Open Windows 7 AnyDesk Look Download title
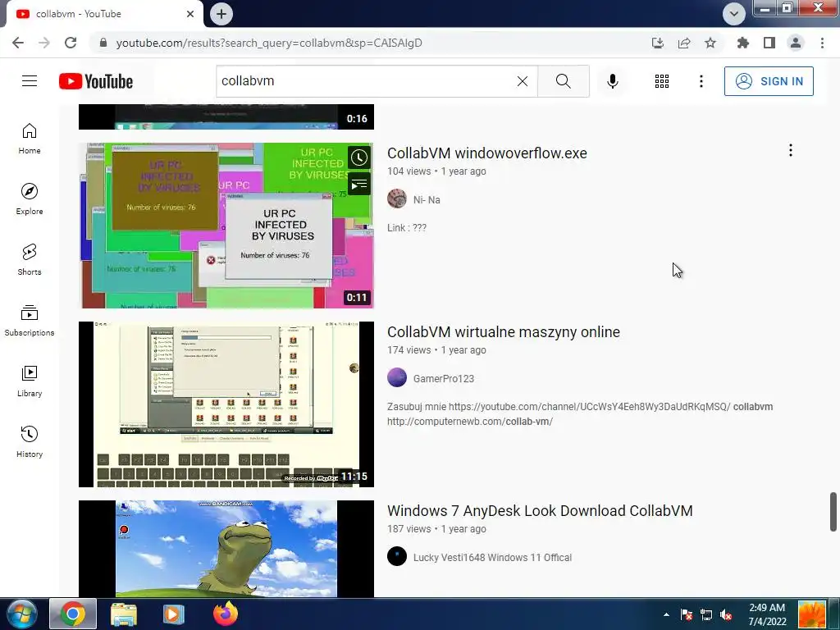This screenshot has height=630, width=840. click(x=540, y=511)
